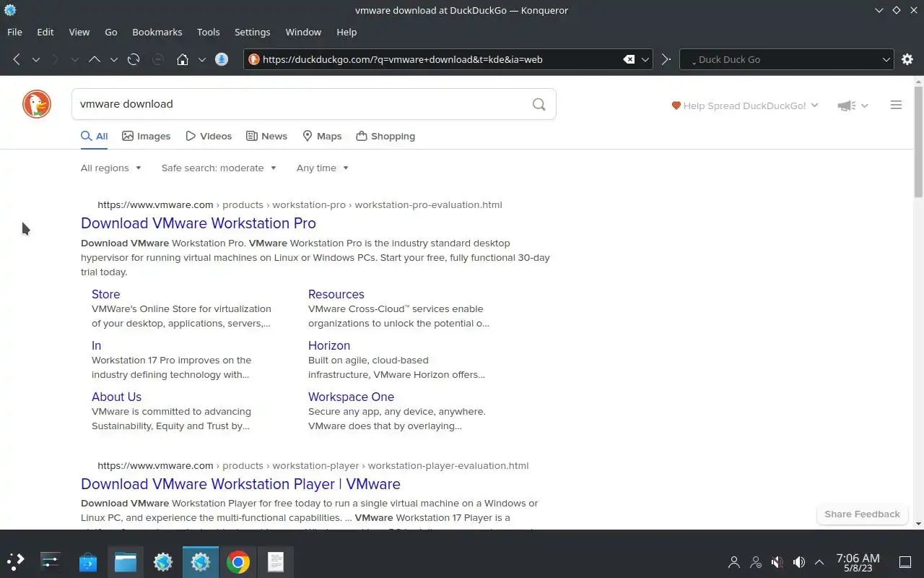Click the Konqueror window title icon
The width and height of the screenshot is (924, 578).
click(x=10, y=10)
